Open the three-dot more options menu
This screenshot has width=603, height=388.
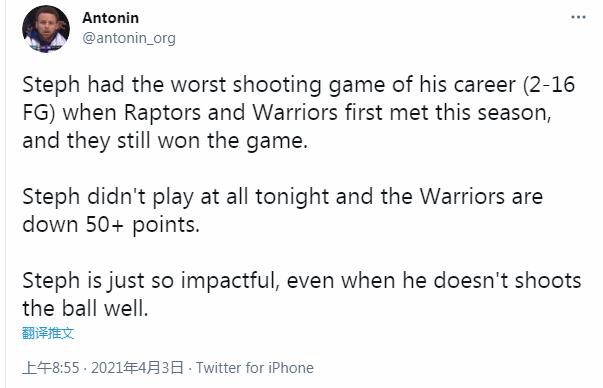578,17
